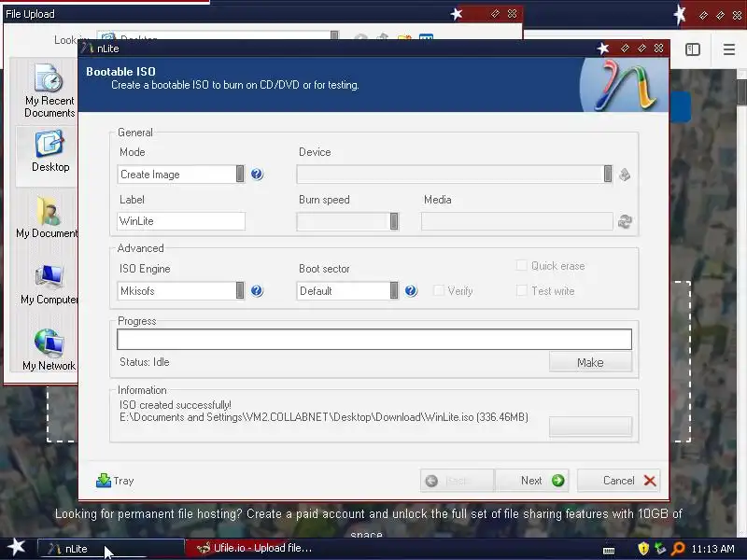This screenshot has height=560, width=747.
Task: Refresh media info icon
Action: pyautogui.click(x=625, y=221)
